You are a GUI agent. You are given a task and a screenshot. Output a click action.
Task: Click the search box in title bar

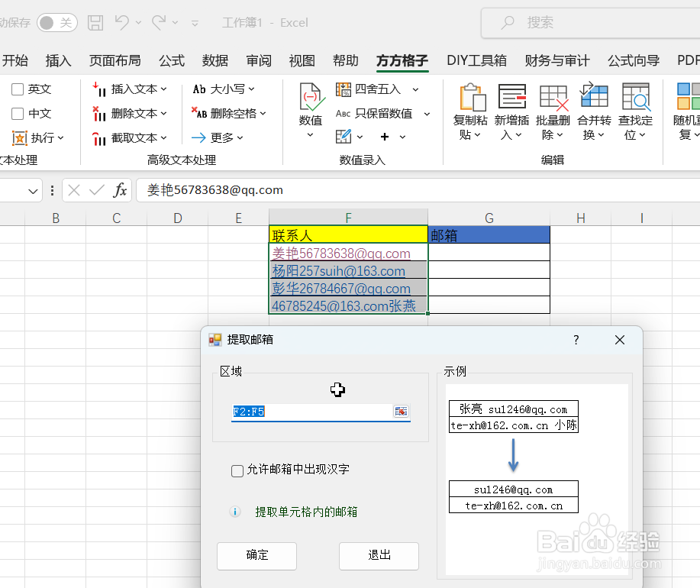590,22
